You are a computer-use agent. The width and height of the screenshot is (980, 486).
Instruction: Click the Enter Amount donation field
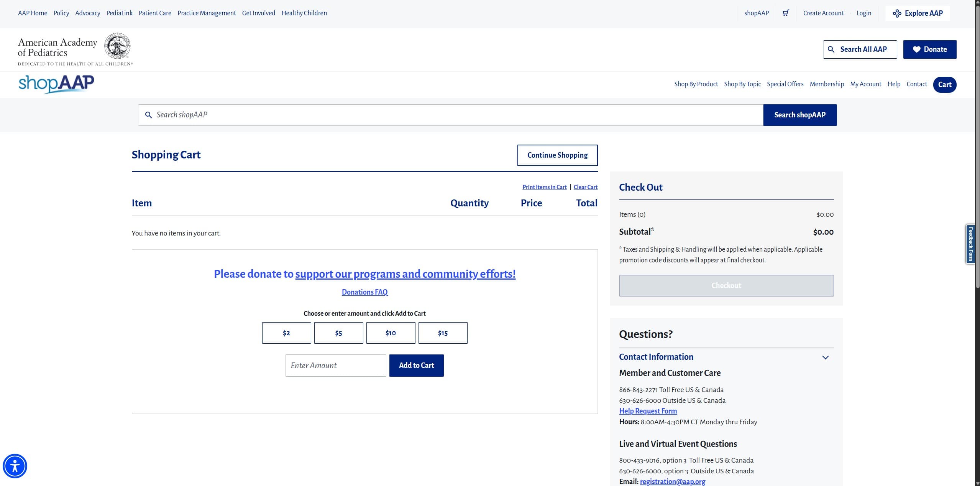point(336,365)
